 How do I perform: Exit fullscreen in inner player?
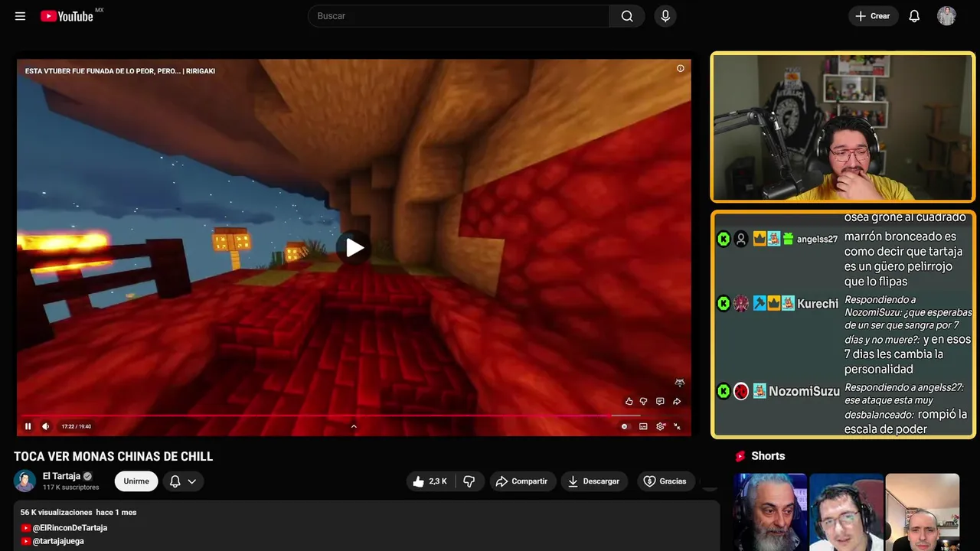(678, 426)
